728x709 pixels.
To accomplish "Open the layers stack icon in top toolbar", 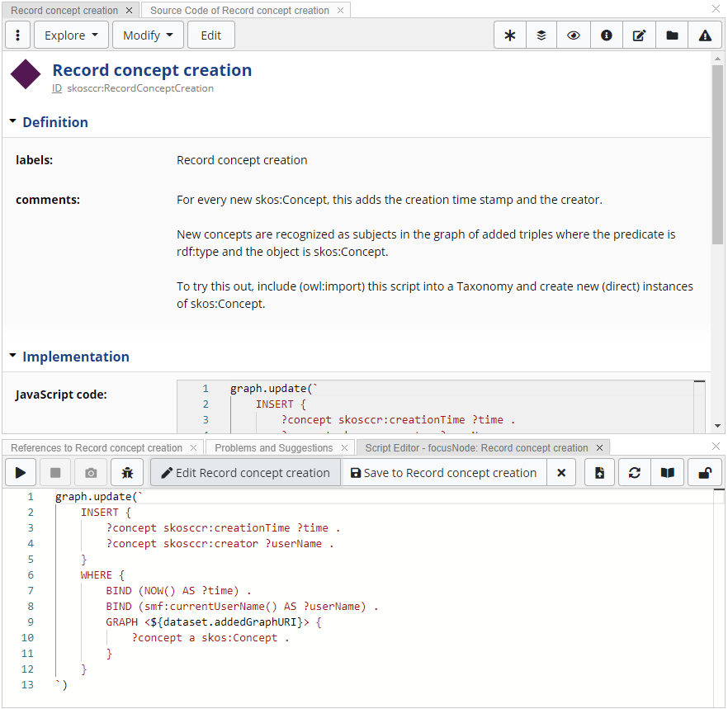I will click(541, 35).
